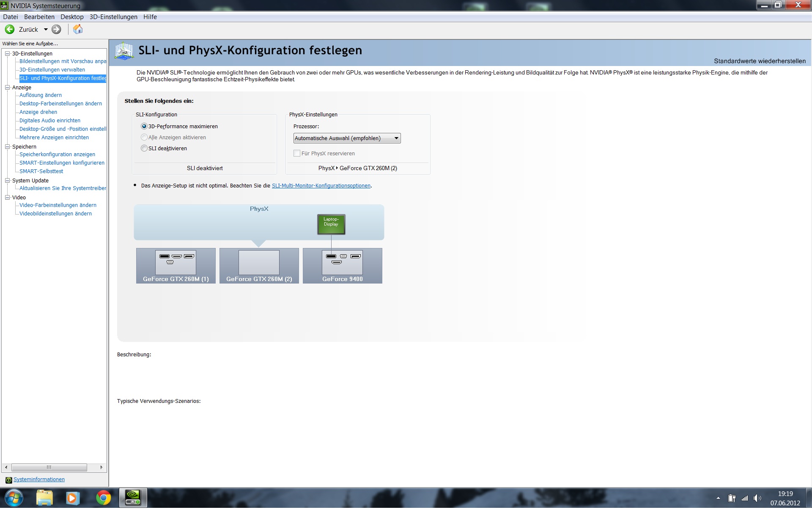Toggle Für PhysX reservieren checkbox
The width and height of the screenshot is (812, 518).
pyautogui.click(x=297, y=153)
